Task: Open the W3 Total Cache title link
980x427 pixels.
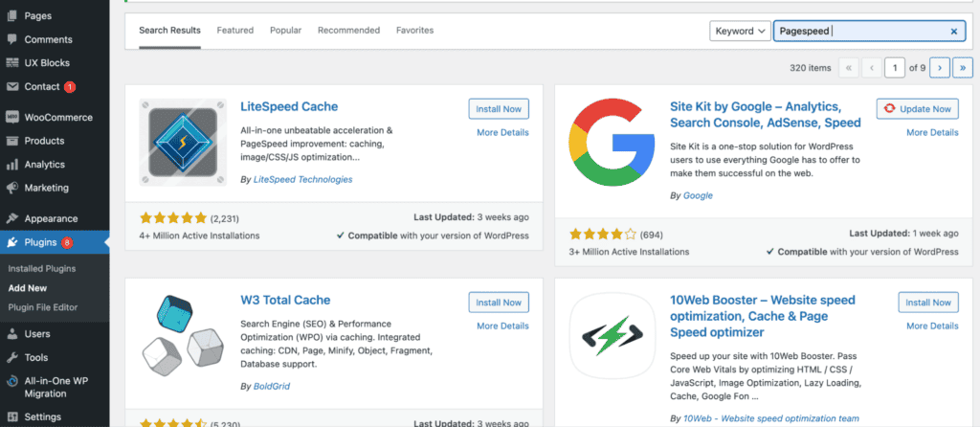Action: (285, 300)
